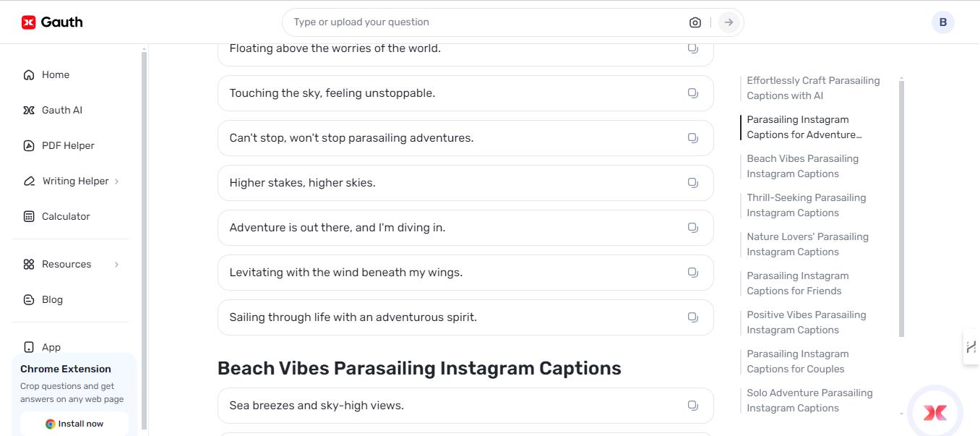Click the floating Gauth icon bottom right
Viewport: 980px width, 436px height.
coord(934,412)
